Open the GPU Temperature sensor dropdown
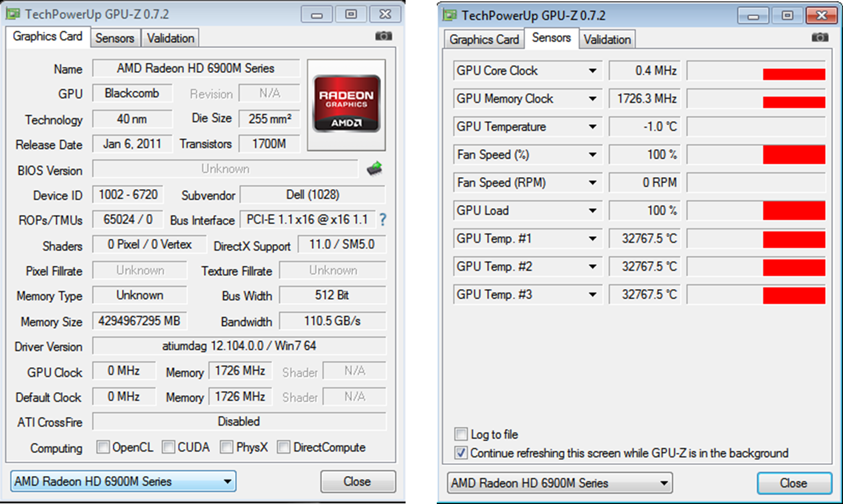 click(x=592, y=127)
